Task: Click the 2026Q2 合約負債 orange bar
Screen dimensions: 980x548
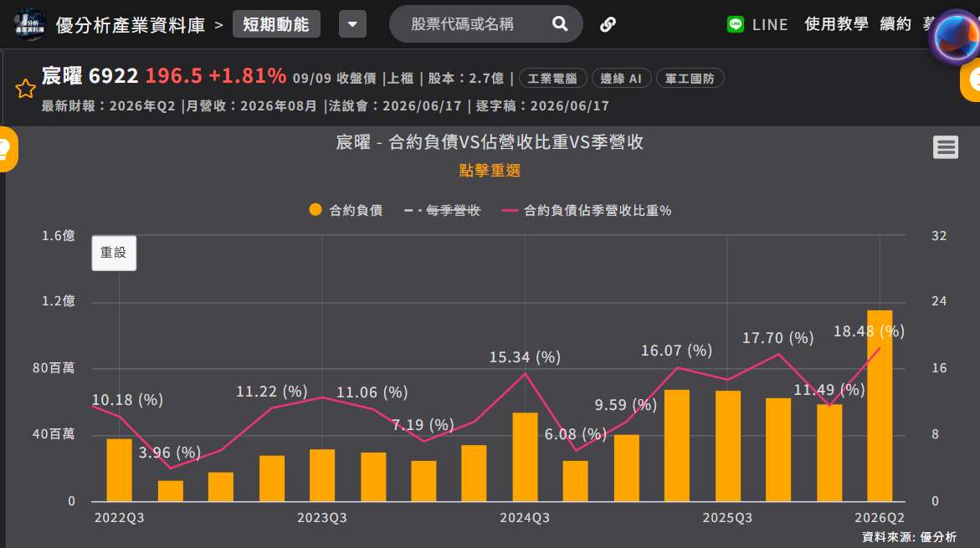Action: [x=880, y=406]
